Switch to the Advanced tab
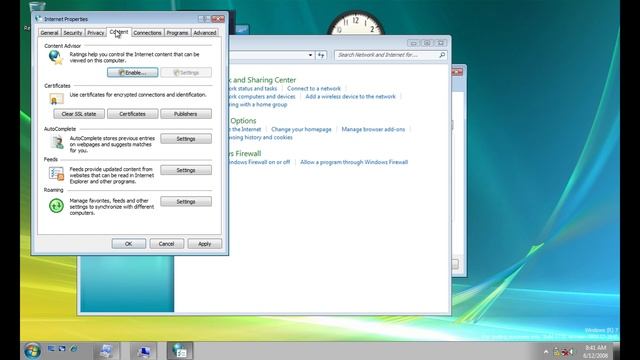 pos(204,33)
